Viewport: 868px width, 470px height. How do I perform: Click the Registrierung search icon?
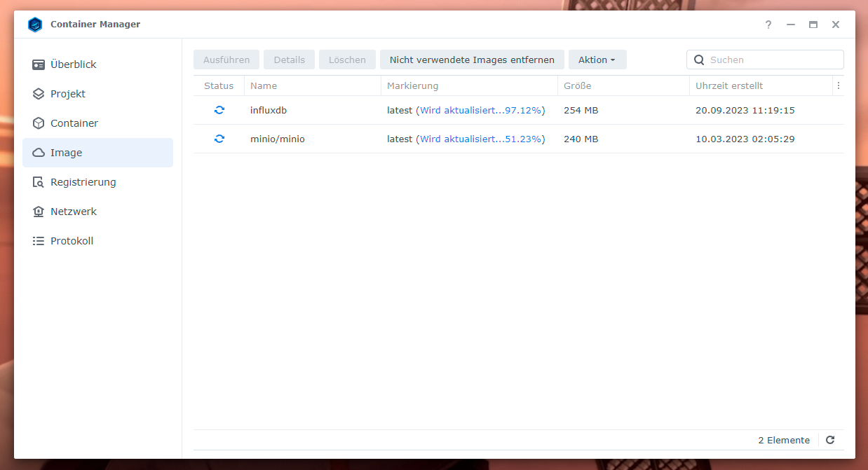39,182
